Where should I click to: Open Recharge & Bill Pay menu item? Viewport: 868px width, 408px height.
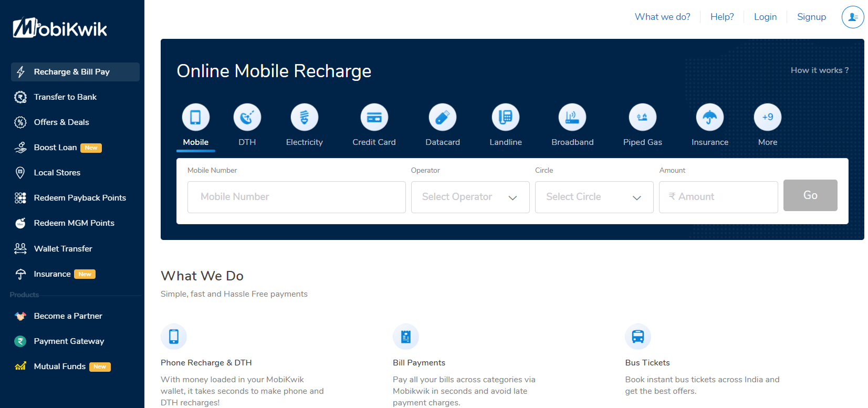(75, 72)
